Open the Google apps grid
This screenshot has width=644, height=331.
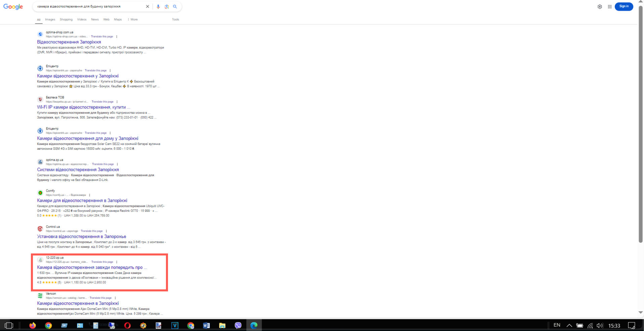tap(609, 6)
